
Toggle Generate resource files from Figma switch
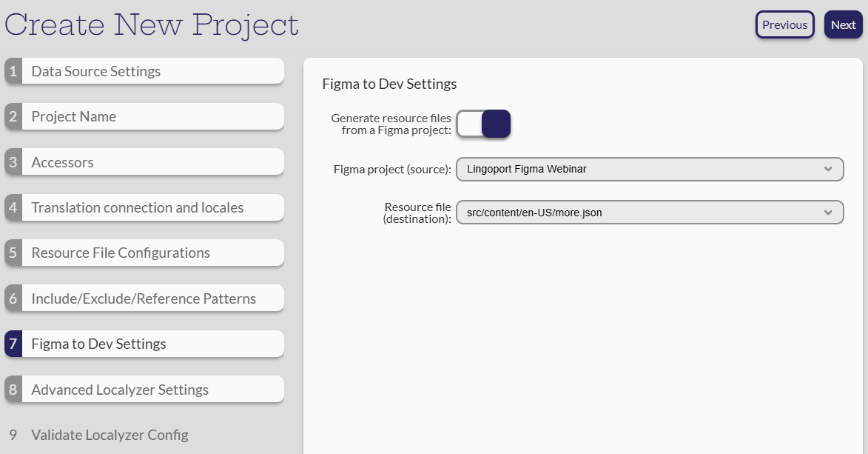483,124
